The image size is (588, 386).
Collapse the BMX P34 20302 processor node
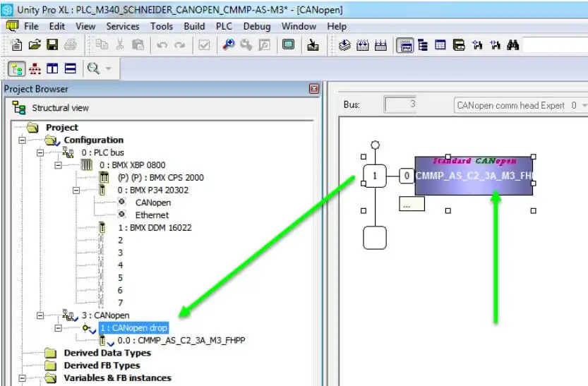pos(76,191)
